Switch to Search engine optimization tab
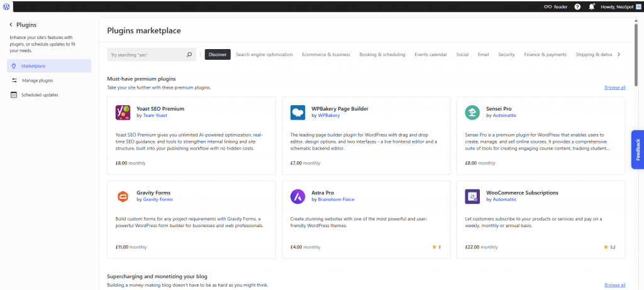 tap(264, 55)
